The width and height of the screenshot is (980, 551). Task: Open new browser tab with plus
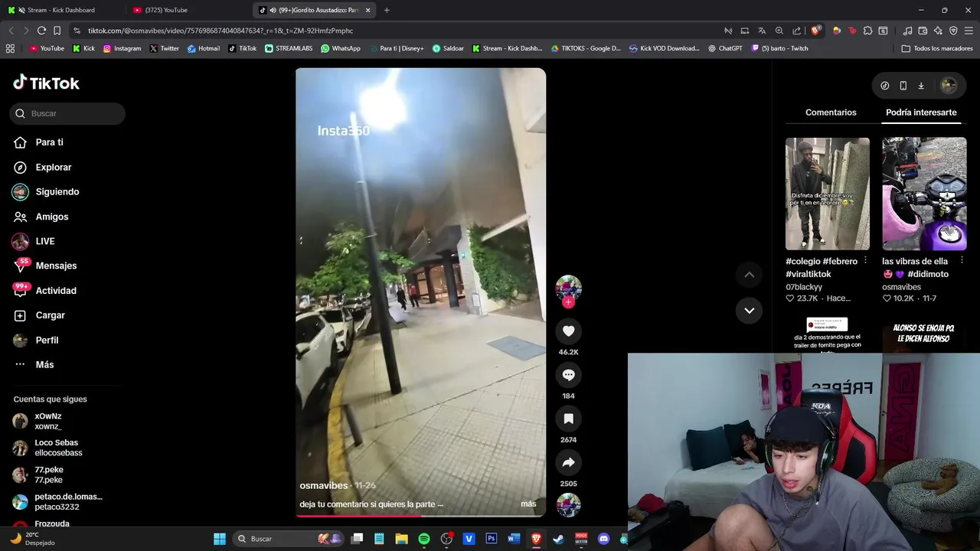[x=387, y=10]
